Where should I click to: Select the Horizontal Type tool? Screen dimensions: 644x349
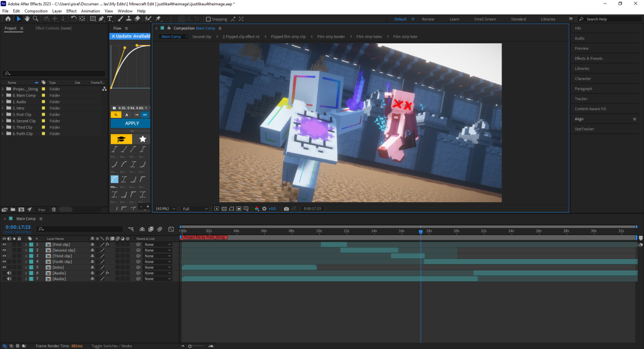pos(109,19)
